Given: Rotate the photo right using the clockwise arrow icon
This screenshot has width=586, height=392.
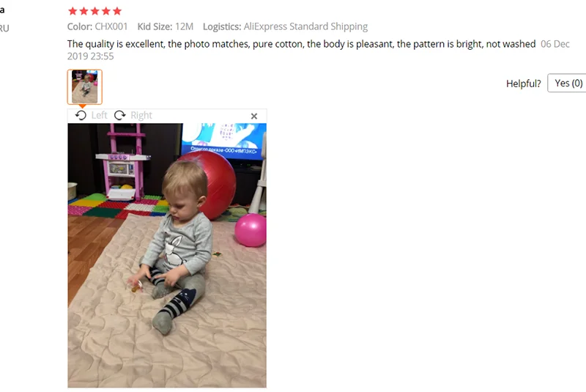Looking at the screenshot, I should 119,115.
